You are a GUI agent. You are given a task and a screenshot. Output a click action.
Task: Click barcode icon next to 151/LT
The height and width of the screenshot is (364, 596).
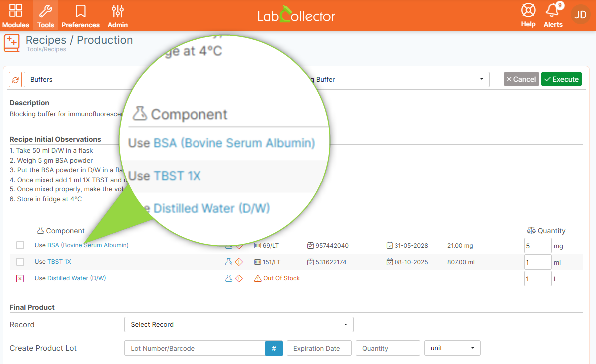[x=257, y=262]
